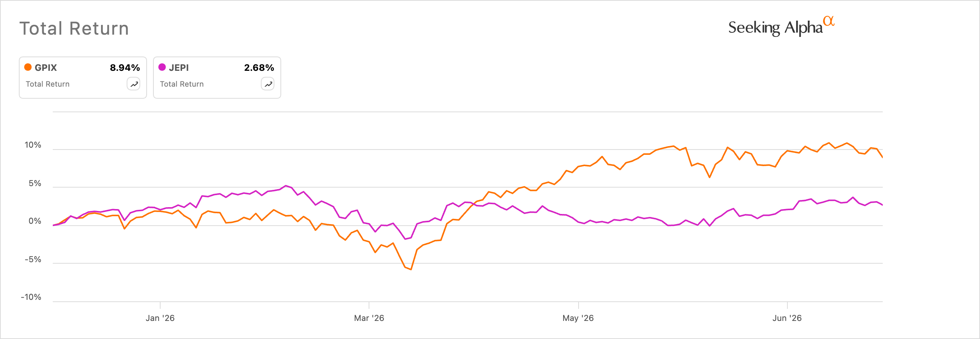The height and width of the screenshot is (339, 980).
Task: Click Total Return text in GPIX card
Action: (x=47, y=84)
